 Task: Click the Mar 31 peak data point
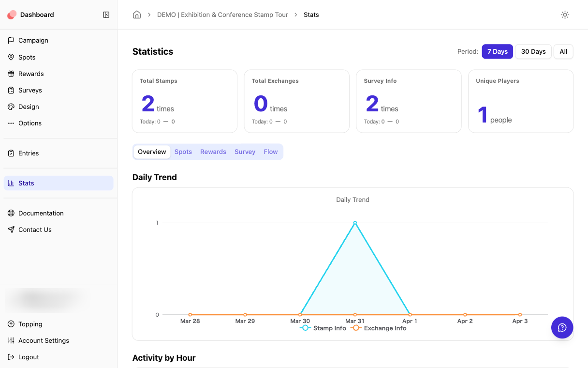355,223
